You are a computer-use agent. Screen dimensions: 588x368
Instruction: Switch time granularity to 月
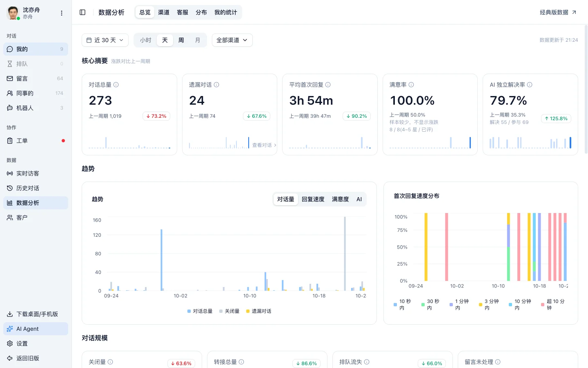pyautogui.click(x=198, y=40)
